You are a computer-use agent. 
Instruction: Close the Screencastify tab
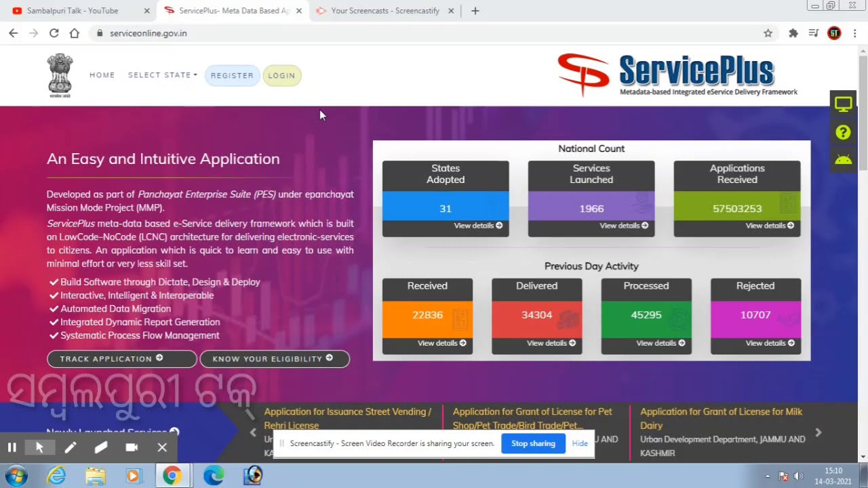[x=451, y=11]
